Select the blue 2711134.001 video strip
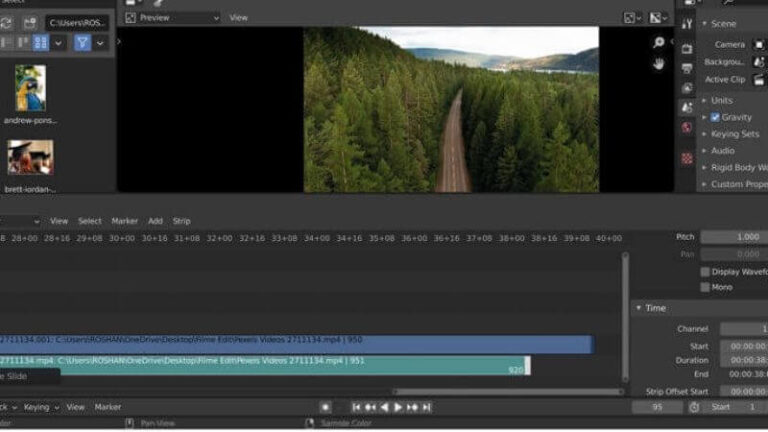 [x=297, y=344]
